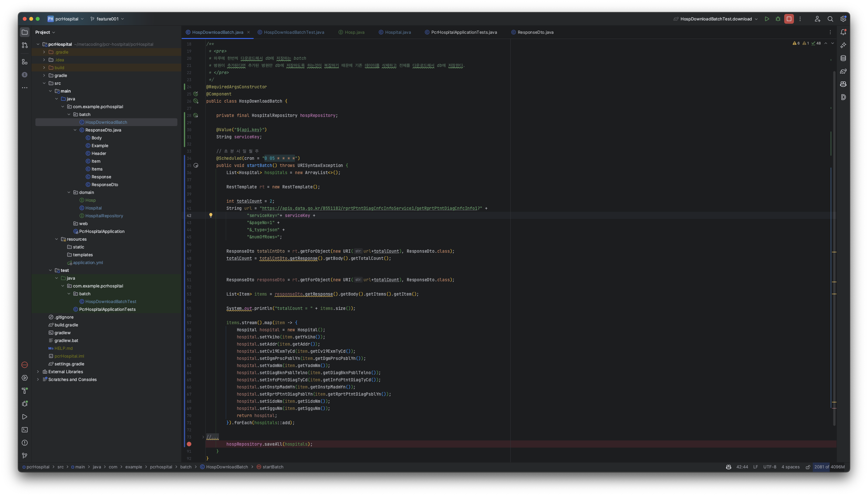
Task: Open the Notifications bell icon
Action: pyautogui.click(x=843, y=32)
